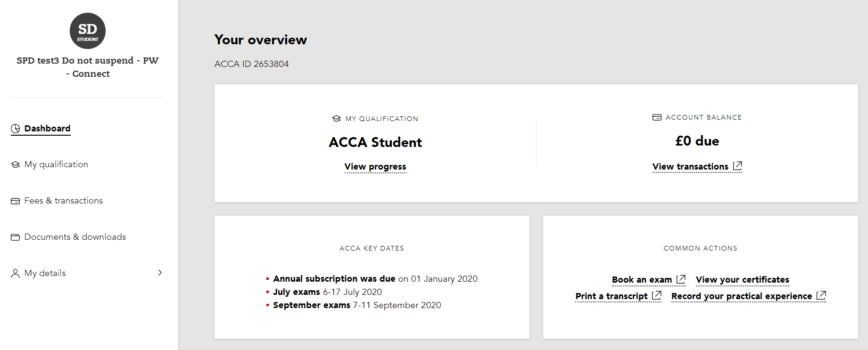Screen dimensions: 868x350
Task: Select the card icon beside Fees & transactions
Action: (15, 200)
